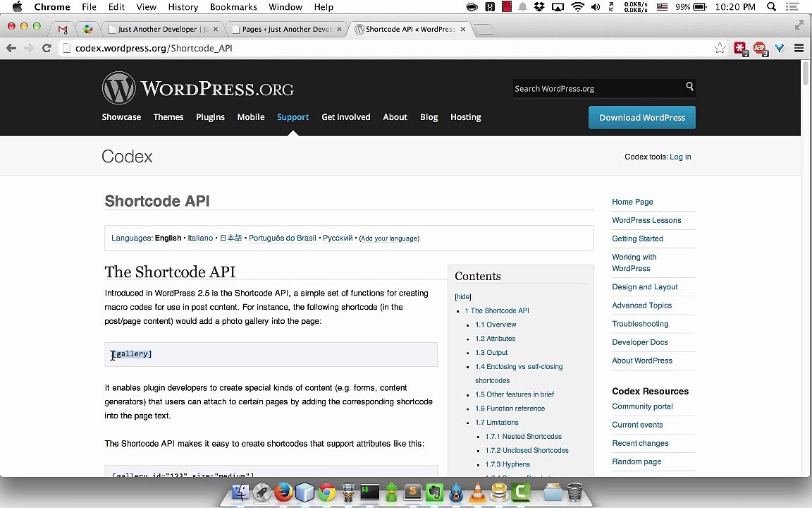Click the blue funnel extension icon
Screen dimensions: 812x508
(780, 48)
